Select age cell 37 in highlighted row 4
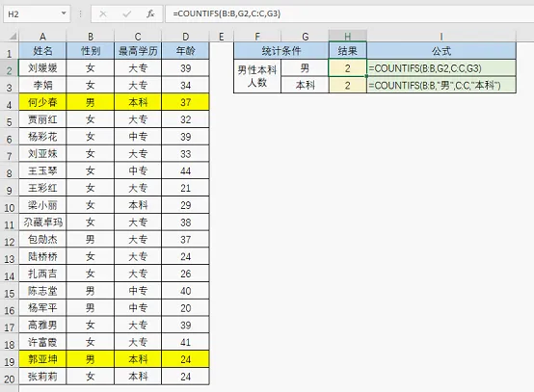The image size is (534, 392). 186,102
